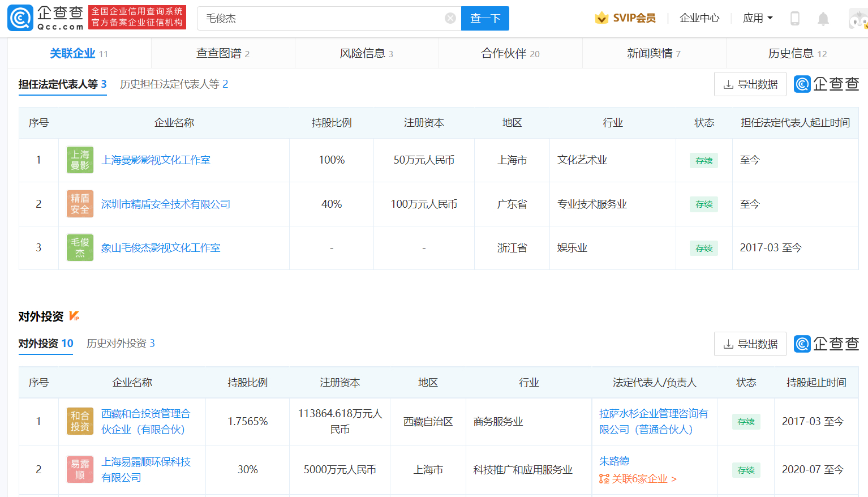Export data for the 对外投资 table
Image resolution: width=868 pixels, height=497 pixels.
(x=750, y=344)
